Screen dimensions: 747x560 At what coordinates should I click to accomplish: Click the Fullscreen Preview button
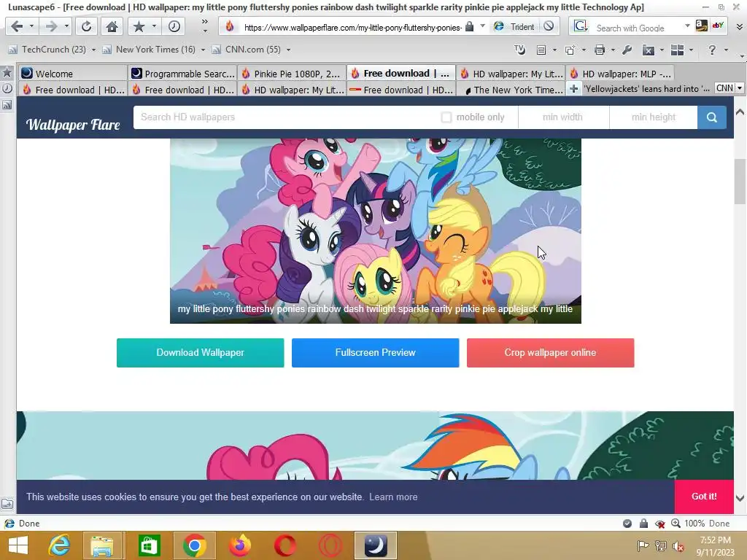click(376, 353)
